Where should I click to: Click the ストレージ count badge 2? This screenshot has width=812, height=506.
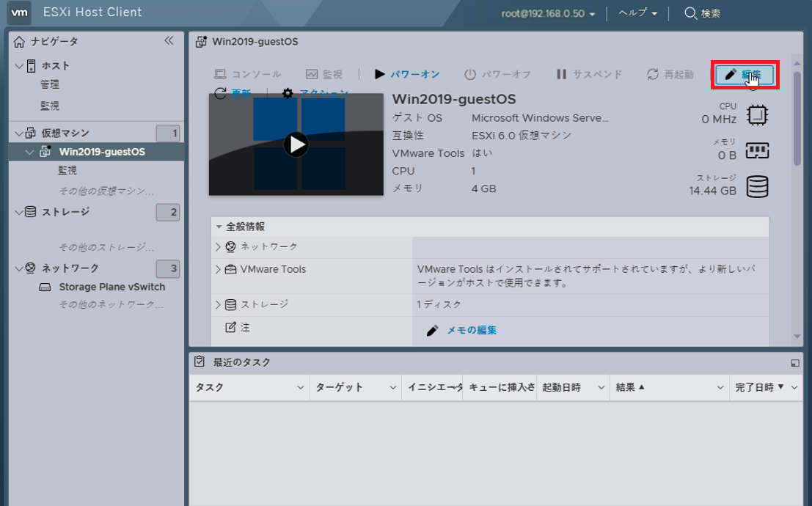point(168,212)
